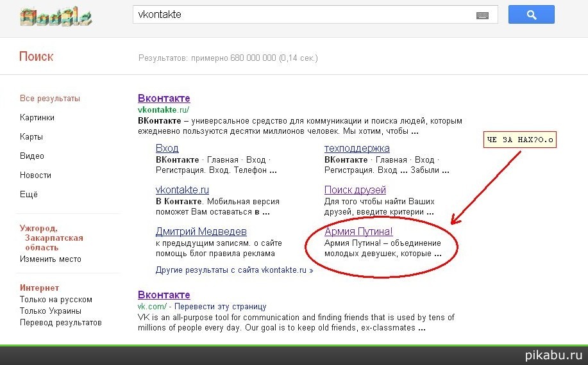Open the on-screen keyboard icon
This screenshot has width=588, height=365.
[x=482, y=15]
